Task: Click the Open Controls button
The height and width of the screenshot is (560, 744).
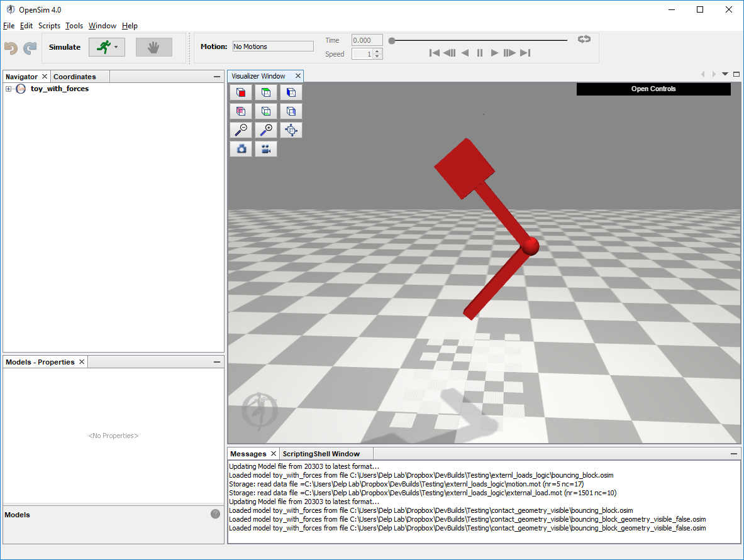Action: [x=653, y=89]
